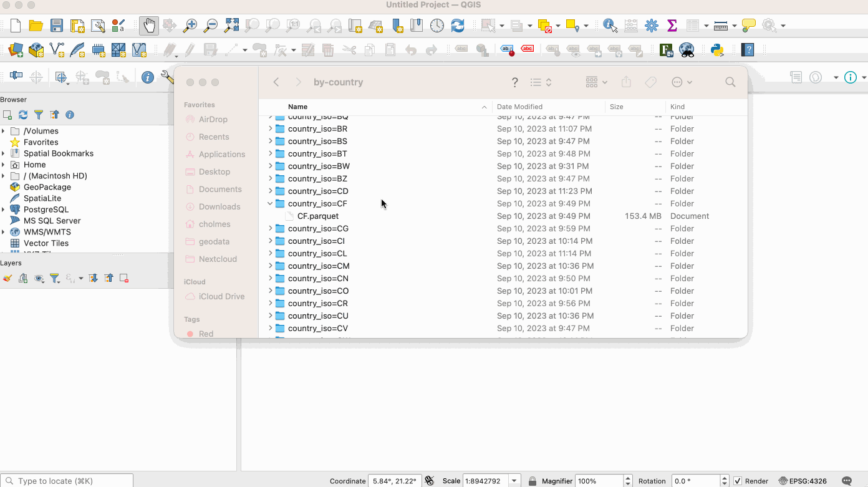Open the Processing Toolbox gear icon
Screen dimensions: 868x487
tap(652, 26)
